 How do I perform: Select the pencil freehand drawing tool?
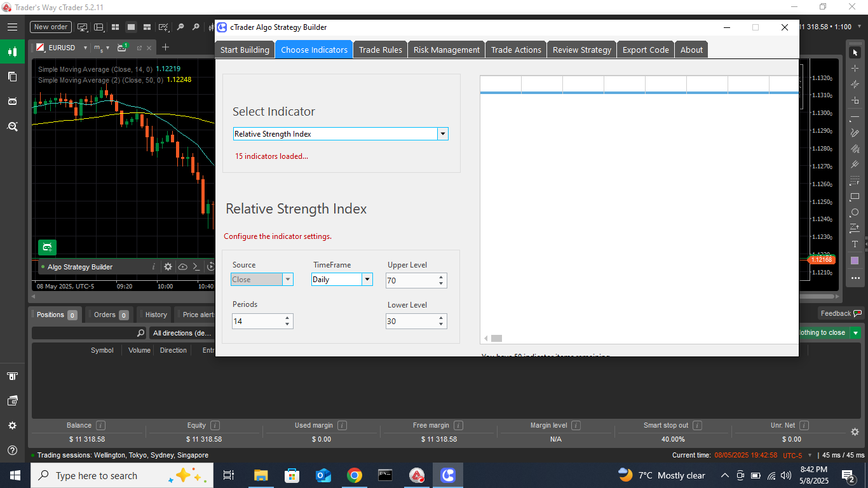(855, 133)
